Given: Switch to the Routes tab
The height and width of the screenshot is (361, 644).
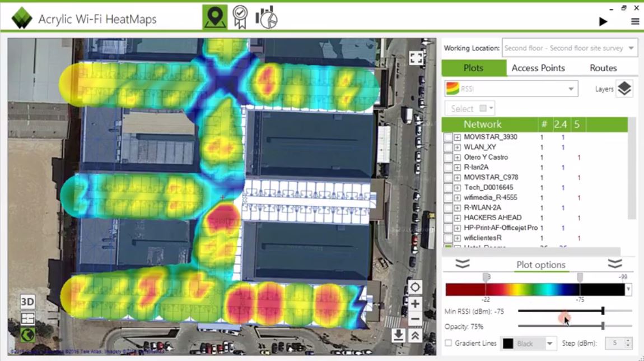Looking at the screenshot, I should pos(603,68).
